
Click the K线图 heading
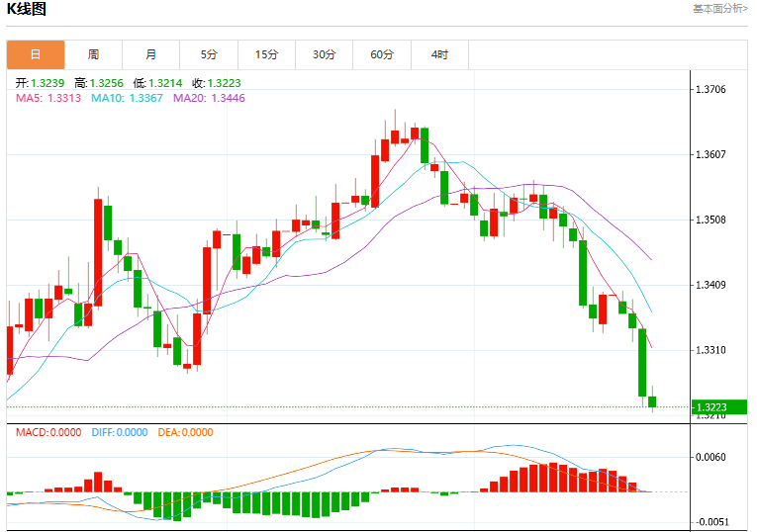click(x=26, y=9)
